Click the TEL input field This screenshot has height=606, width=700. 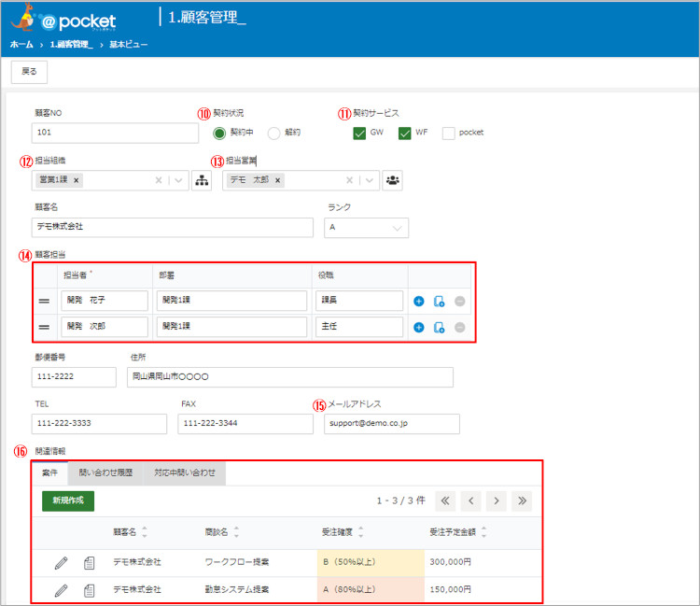click(x=99, y=424)
